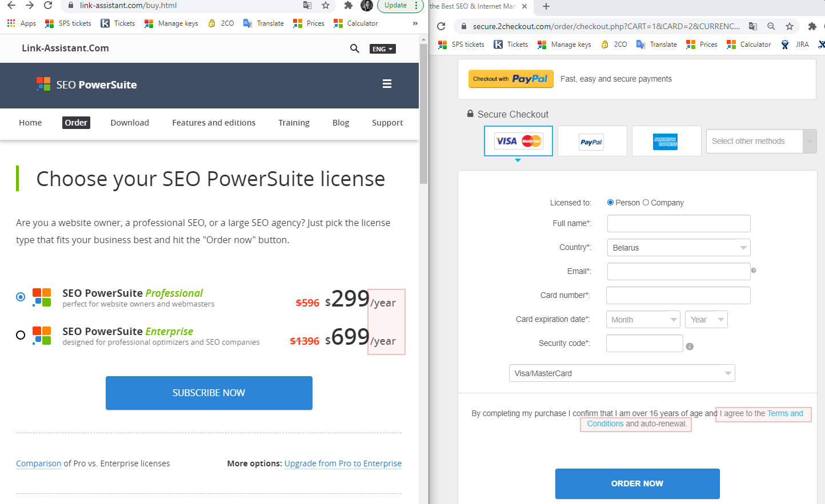Screen dimensions: 825x504
Task: Open the expiration Year dropdown
Action: 706,320
